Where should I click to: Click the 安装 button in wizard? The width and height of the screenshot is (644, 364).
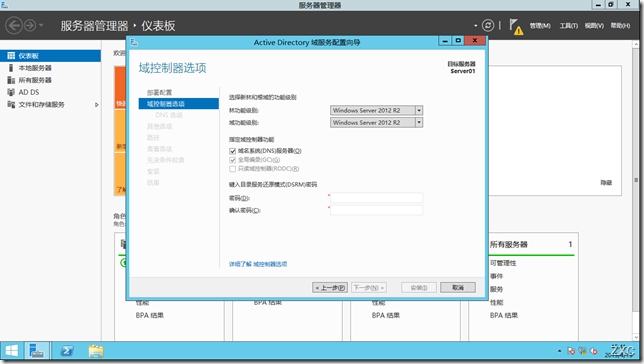click(419, 288)
